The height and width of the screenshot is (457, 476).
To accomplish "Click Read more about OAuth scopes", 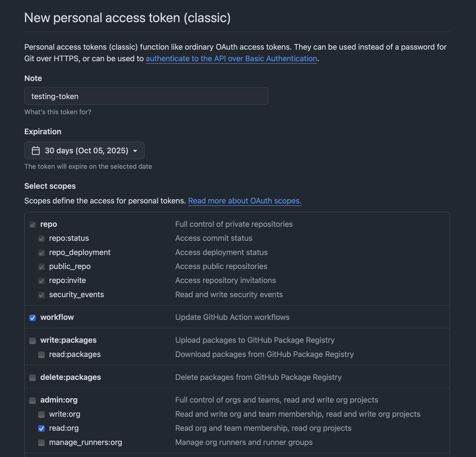I will coord(245,201).
